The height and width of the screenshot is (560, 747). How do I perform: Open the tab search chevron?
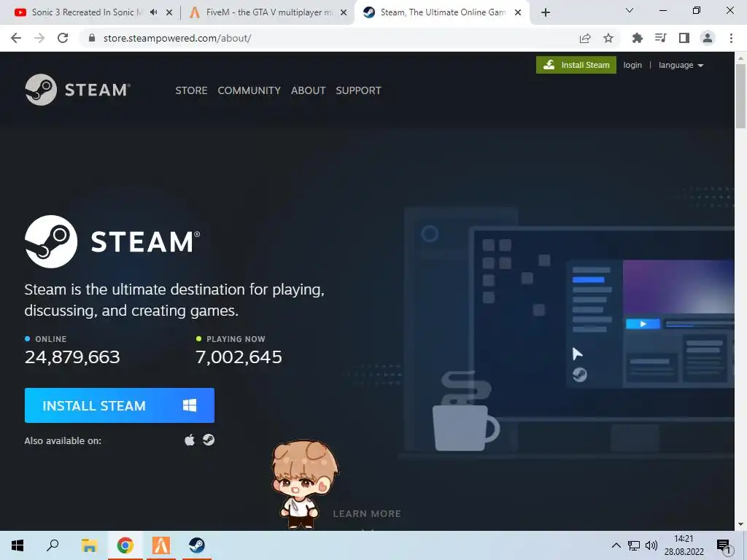630,10
